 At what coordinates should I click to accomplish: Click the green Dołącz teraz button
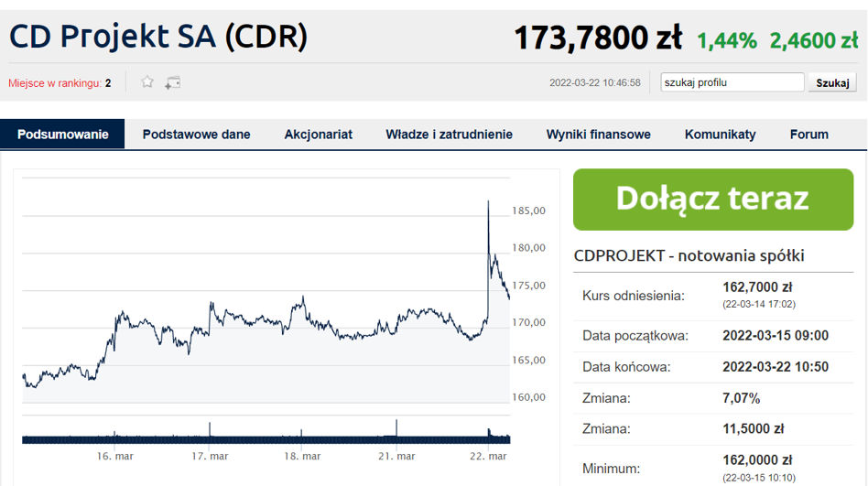[x=711, y=200]
